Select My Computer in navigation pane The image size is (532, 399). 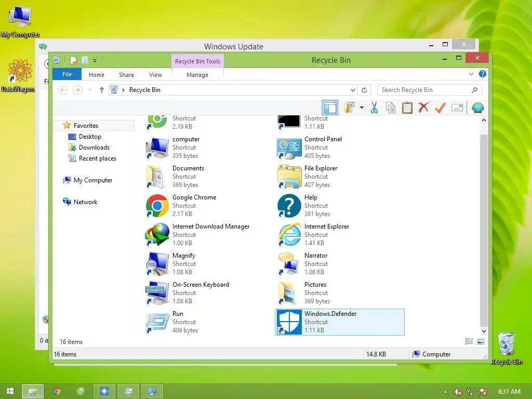(92, 180)
